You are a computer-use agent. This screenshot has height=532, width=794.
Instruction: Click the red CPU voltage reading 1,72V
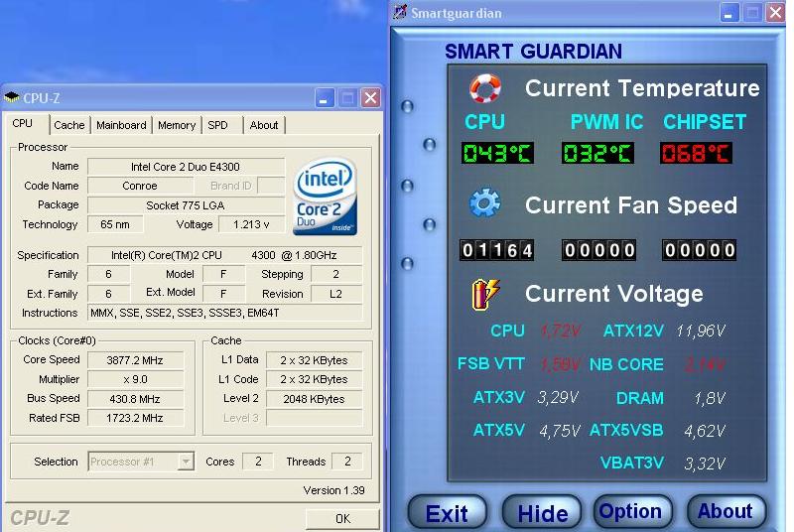(560, 332)
